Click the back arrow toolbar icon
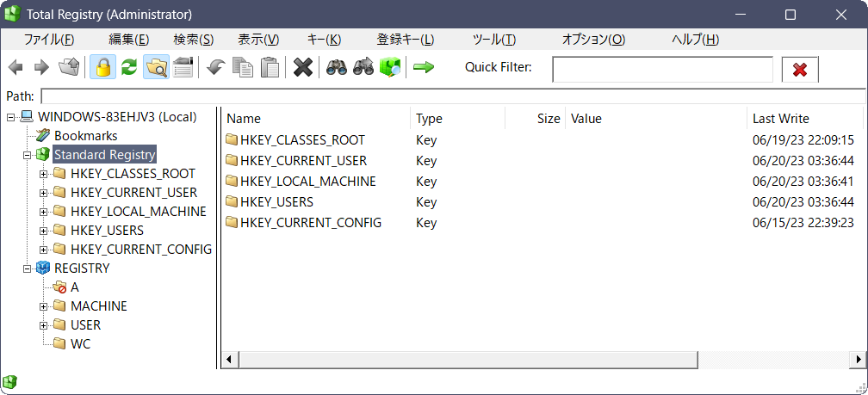The image size is (868, 395). pos(16,67)
